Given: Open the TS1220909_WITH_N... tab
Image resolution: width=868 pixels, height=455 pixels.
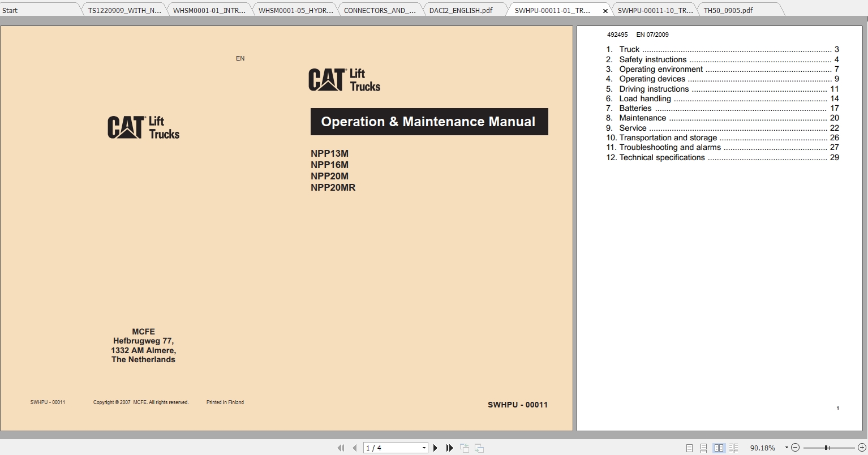Looking at the screenshot, I should [x=124, y=10].
